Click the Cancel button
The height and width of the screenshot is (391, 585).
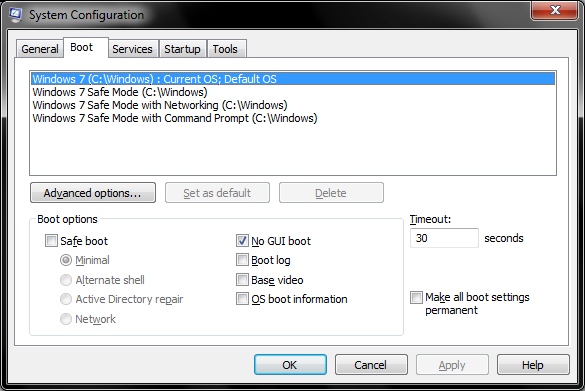tap(371, 365)
